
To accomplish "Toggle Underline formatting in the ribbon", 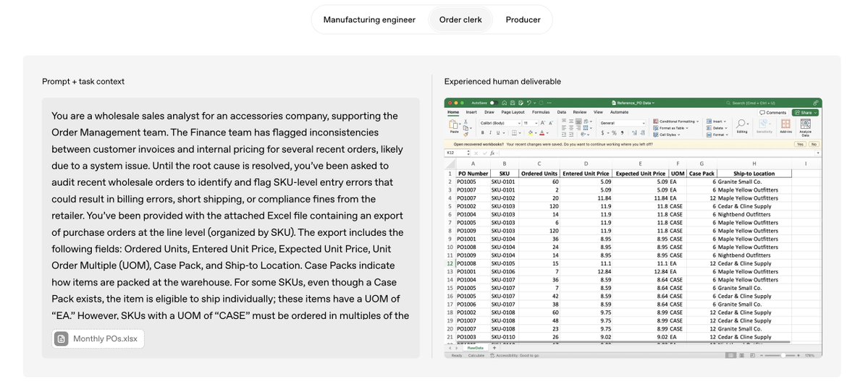I will [497, 132].
